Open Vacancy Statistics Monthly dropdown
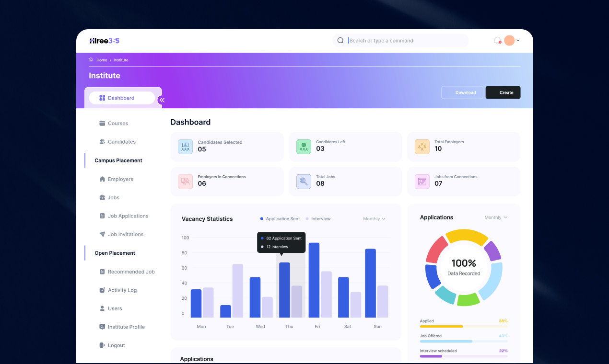 click(375, 219)
